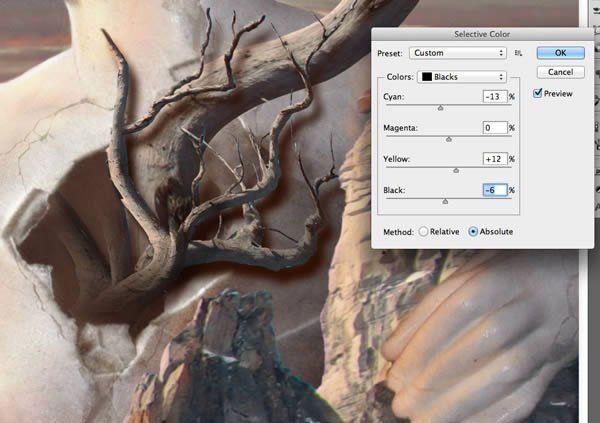600x423 pixels.
Task: Click the Magenta slider handle
Action: 449,139
